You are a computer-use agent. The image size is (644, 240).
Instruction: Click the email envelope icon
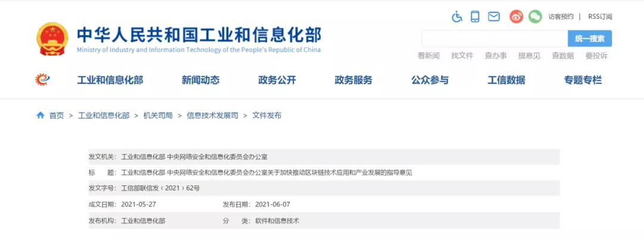pos(494,17)
